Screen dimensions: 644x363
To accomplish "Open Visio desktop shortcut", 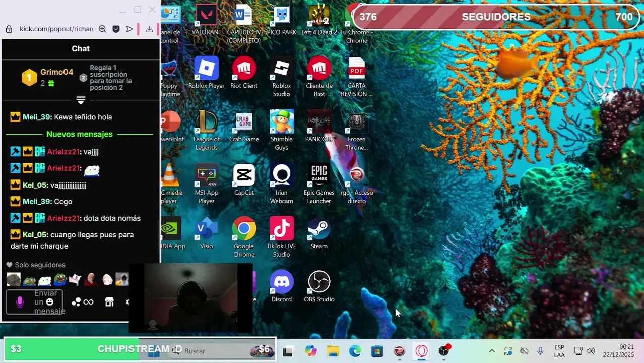I will (x=206, y=234).
